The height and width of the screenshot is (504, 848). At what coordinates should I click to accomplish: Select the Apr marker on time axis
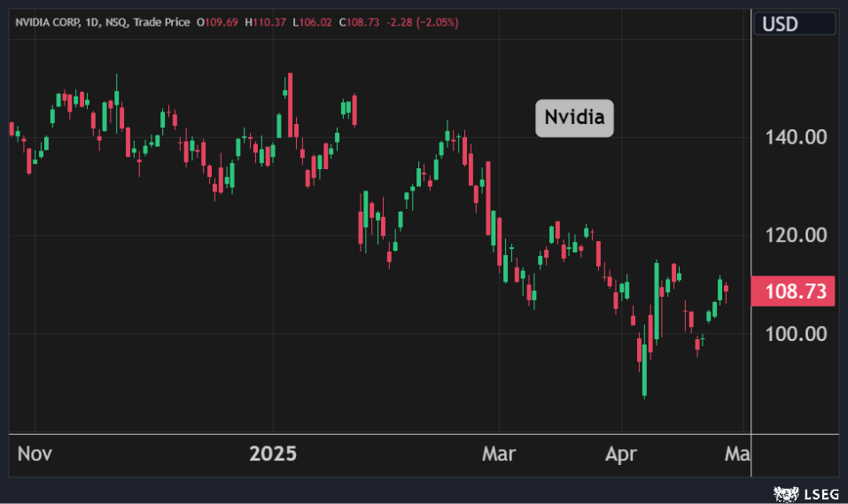point(621,454)
